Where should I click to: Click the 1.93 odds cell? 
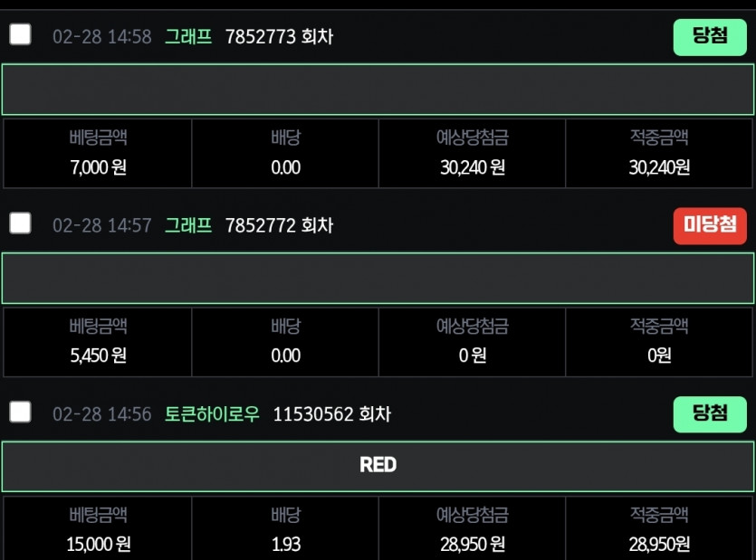pyautogui.click(x=285, y=528)
